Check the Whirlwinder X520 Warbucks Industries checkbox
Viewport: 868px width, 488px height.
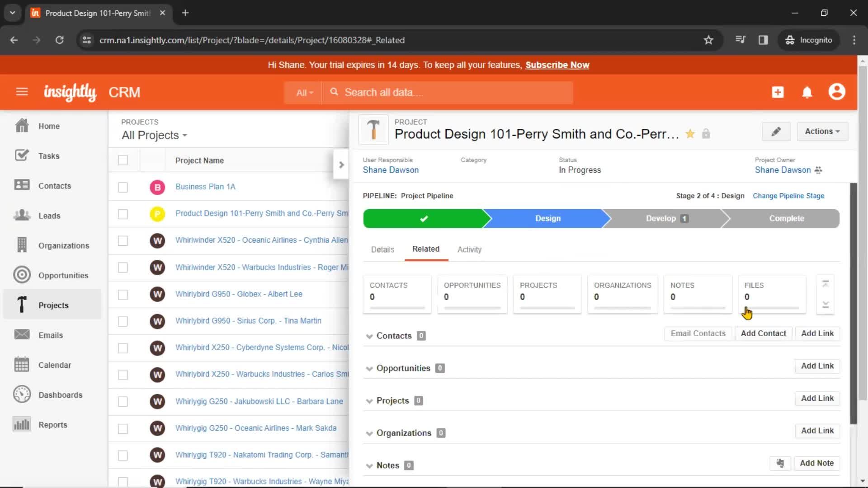point(123,267)
